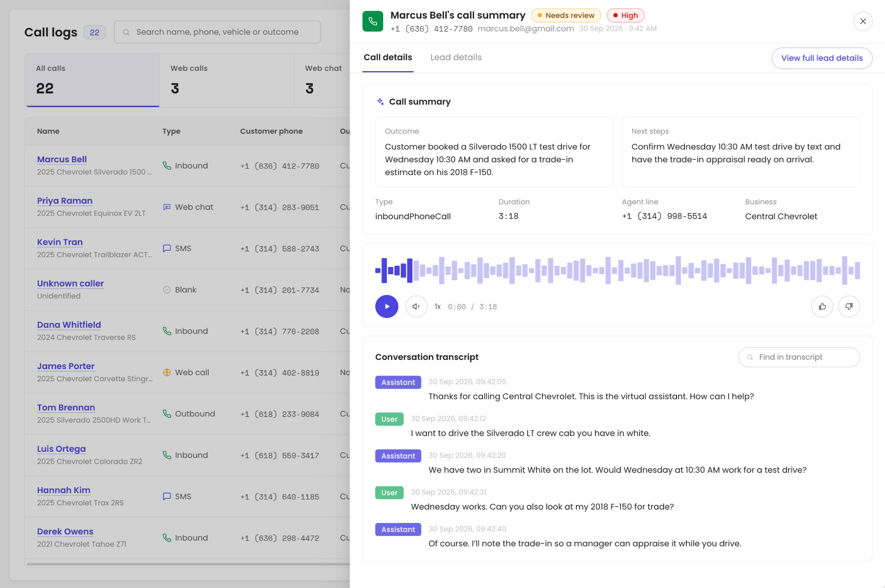
Task: Open James Porter's call log
Action: click(x=65, y=366)
